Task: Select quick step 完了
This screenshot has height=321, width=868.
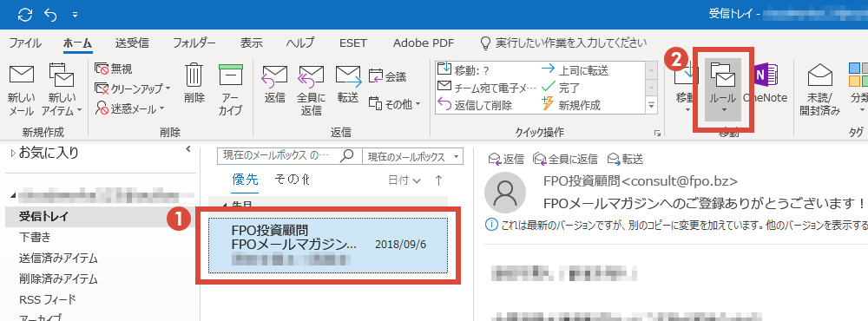Action: [560, 88]
